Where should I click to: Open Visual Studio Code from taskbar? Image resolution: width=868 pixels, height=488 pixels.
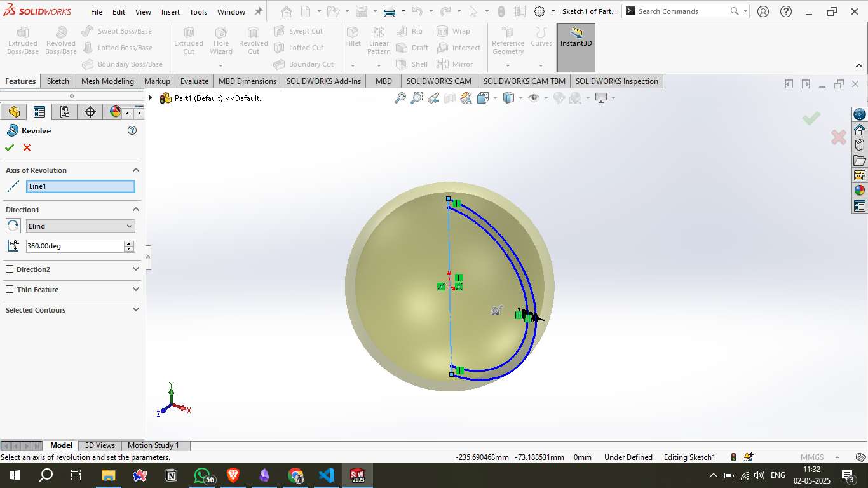(x=327, y=475)
